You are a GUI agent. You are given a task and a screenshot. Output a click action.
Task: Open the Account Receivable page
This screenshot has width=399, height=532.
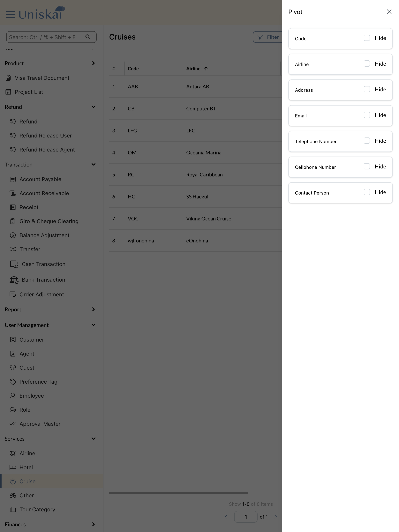(x=44, y=193)
